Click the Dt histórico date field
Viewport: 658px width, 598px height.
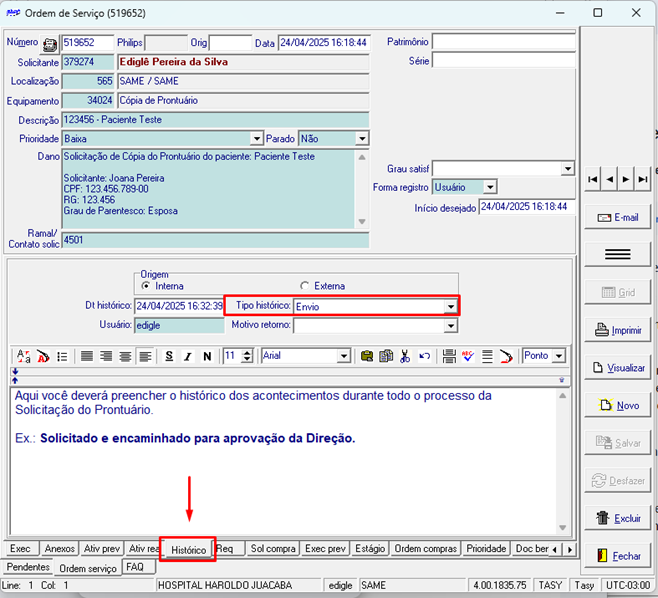pos(179,306)
